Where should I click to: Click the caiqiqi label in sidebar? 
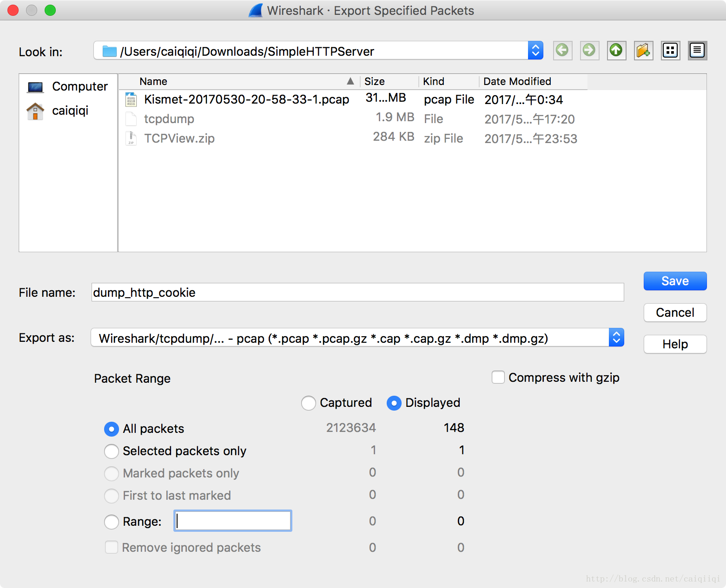tap(70, 111)
